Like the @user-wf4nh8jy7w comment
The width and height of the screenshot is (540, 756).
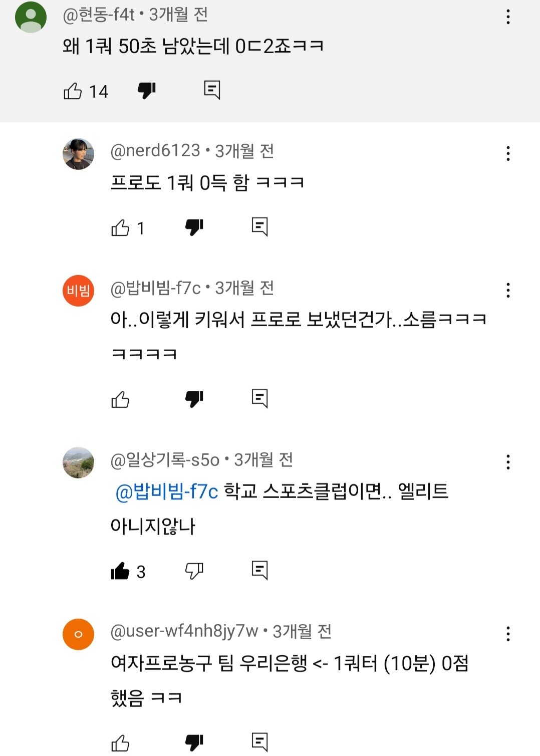120,743
